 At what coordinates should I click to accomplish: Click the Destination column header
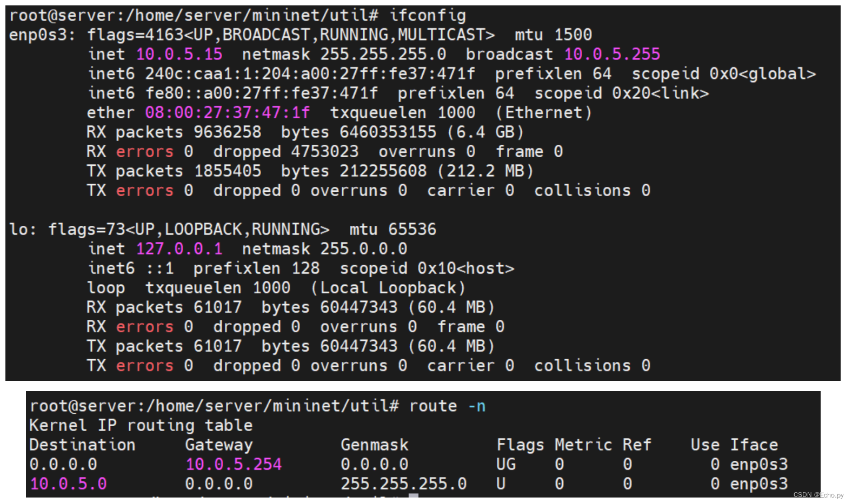(82, 445)
